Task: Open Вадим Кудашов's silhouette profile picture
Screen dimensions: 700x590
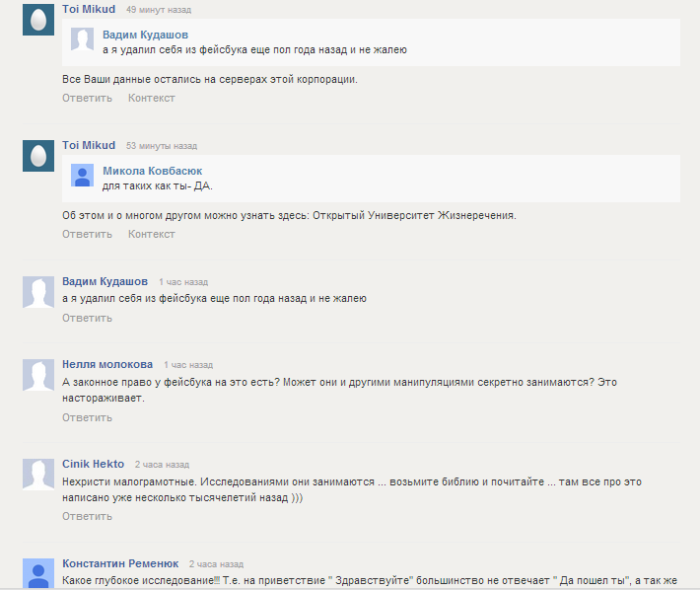Action: (38, 292)
